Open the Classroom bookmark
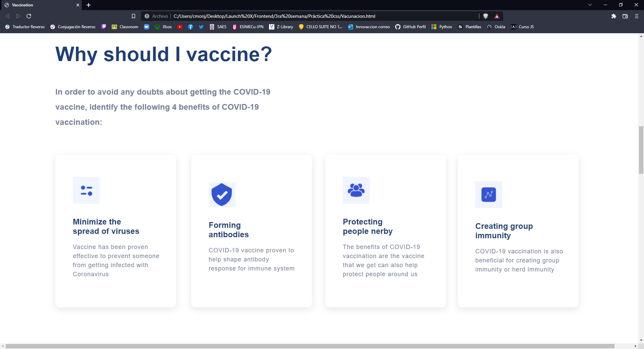 point(125,27)
